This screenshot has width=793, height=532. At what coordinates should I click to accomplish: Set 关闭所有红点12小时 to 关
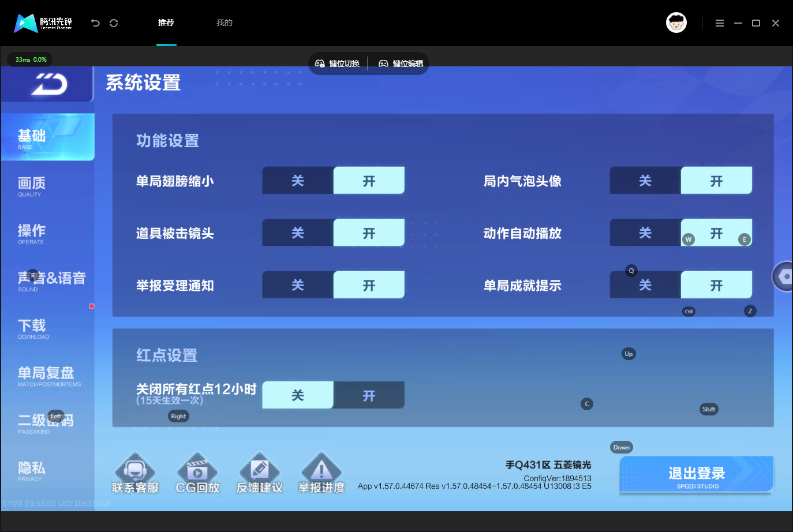point(298,395)
